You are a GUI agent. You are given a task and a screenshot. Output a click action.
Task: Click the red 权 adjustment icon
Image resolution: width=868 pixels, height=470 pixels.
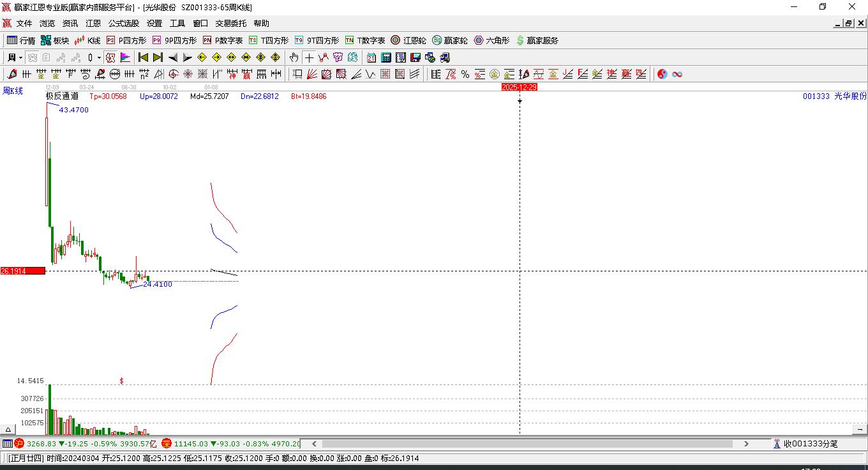(110, 57)
